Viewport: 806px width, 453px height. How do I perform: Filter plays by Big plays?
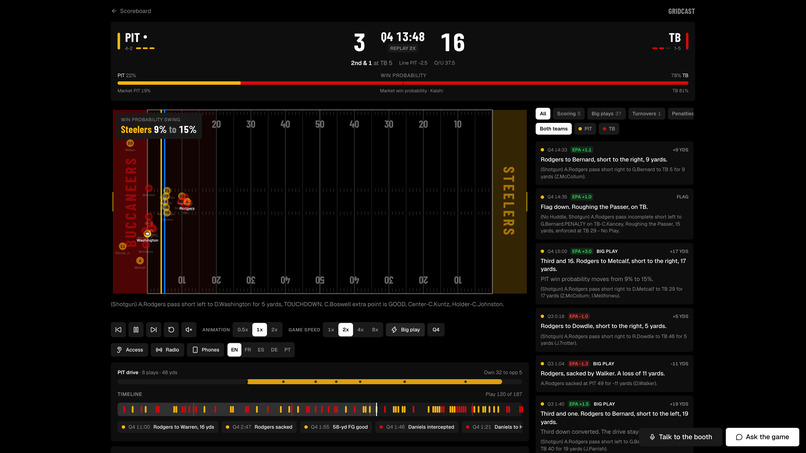pyautogui.click(x=606, y=114)
